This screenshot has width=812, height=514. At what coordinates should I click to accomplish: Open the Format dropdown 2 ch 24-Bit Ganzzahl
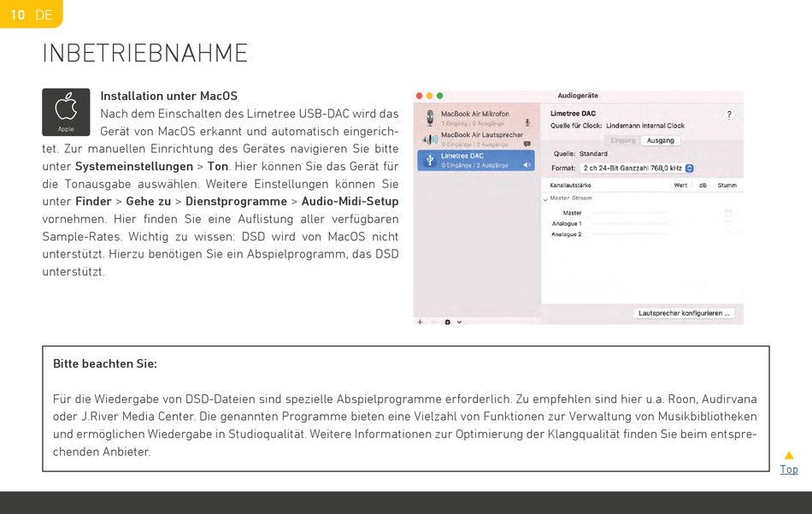637,168
